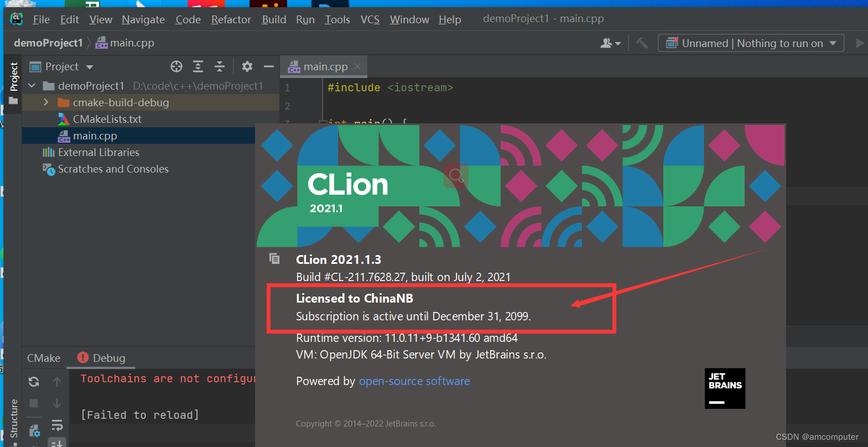Select CMakeLists.txt in project tree
868x447 pixels.
point(107,119)
